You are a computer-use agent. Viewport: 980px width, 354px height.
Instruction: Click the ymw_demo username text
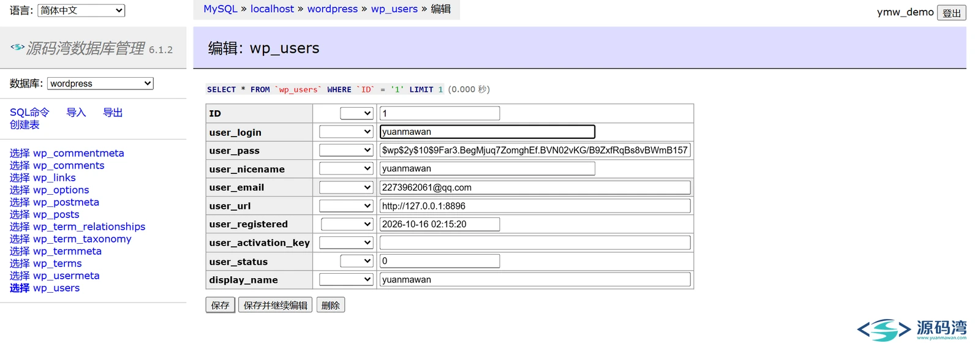tap(905, 12)
